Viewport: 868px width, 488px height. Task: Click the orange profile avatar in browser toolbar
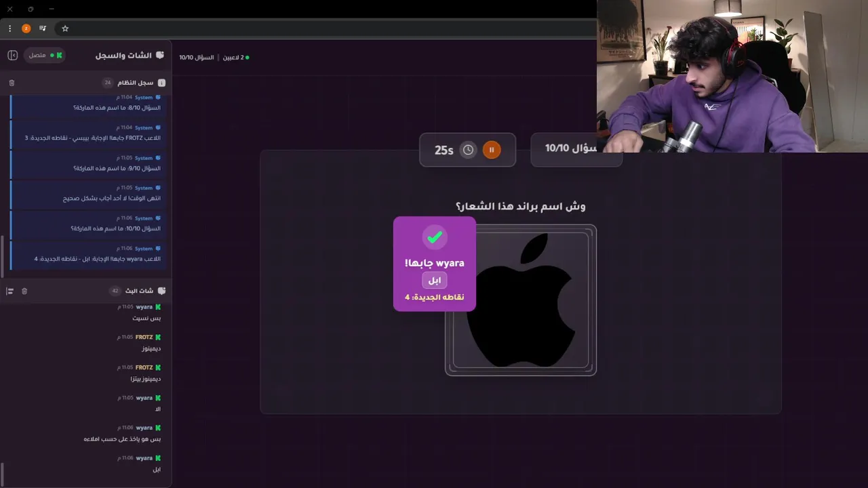26,28
